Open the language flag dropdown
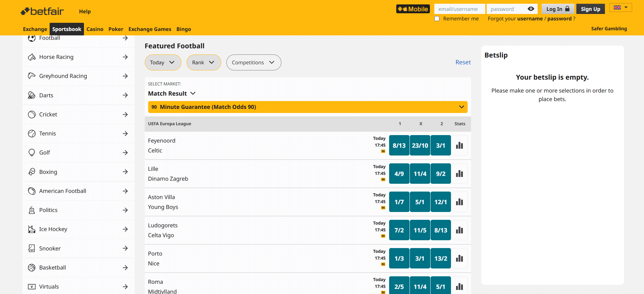Image resolution: width=644 pixels, height=294 pixels. (x=621, y=7)
